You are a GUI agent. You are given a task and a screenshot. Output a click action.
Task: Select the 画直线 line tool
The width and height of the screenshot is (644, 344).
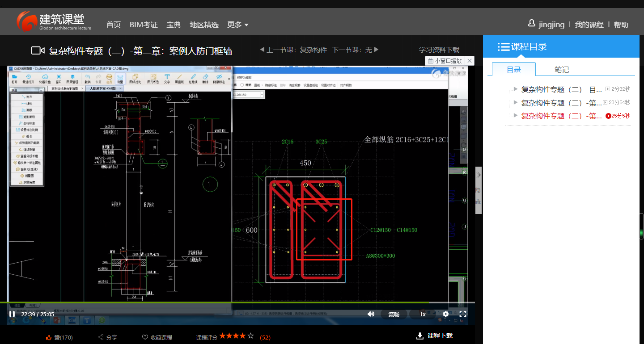point(179,79)
